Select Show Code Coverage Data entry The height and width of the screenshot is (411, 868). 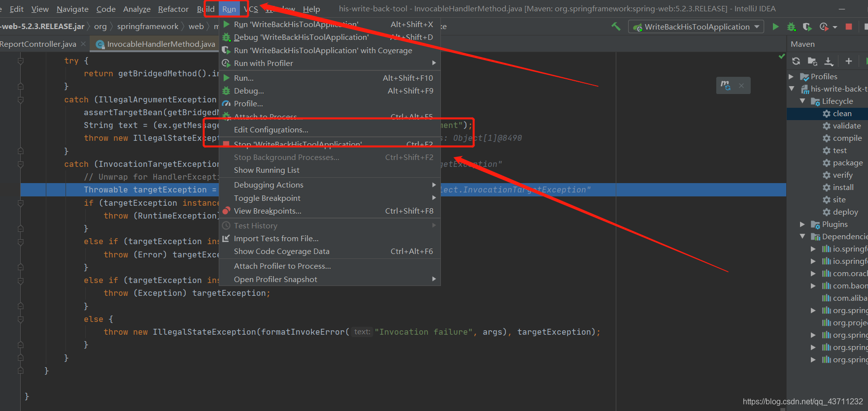(x=330, y=251)
